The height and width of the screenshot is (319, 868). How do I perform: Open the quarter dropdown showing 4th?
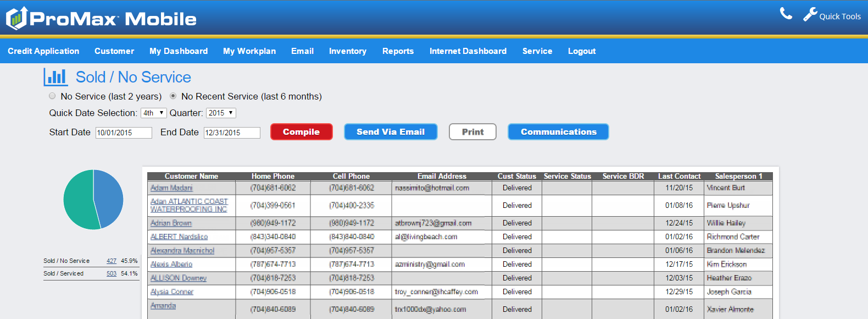(x=154, y=113)
